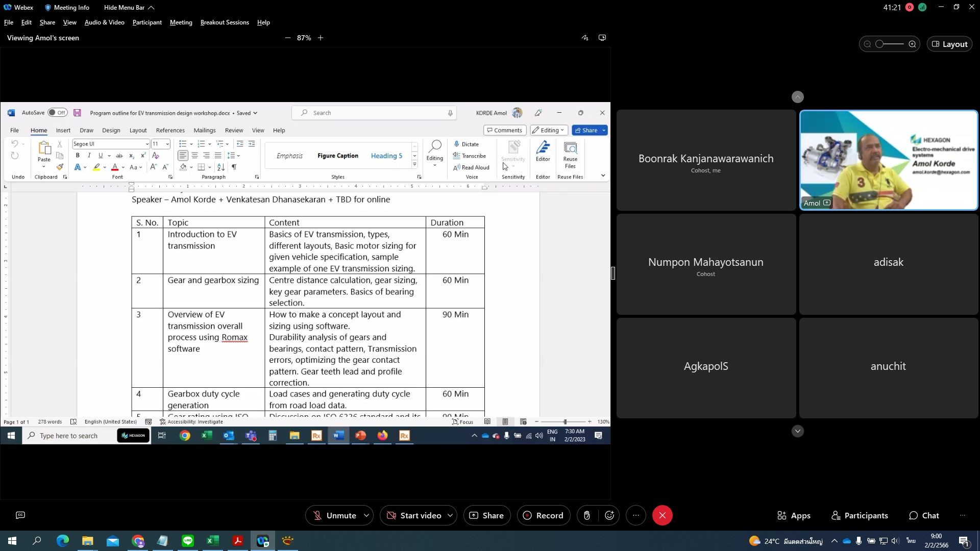The height and width of the screenshot is (551, 980).
Task: Open audio options arrow beside Unmute
Action: (x=366, y=515)
